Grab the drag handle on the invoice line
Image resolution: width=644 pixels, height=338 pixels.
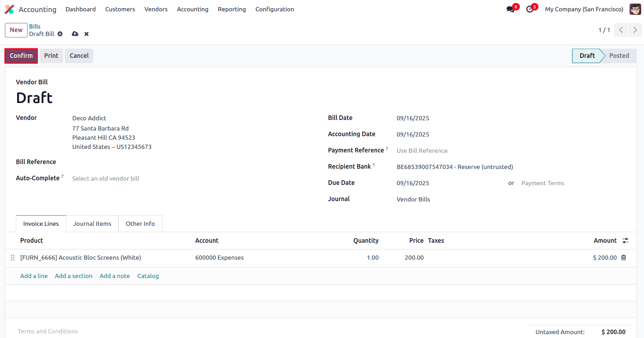click(x=12, y=258)
